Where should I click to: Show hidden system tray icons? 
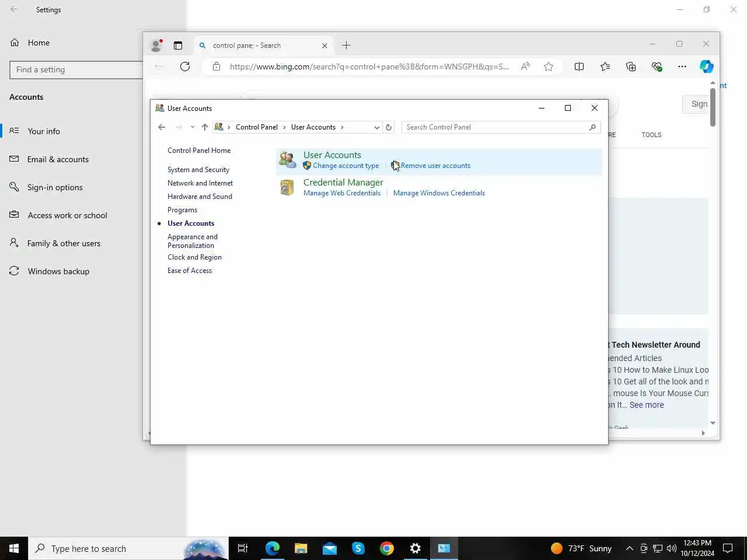(630, 548)
